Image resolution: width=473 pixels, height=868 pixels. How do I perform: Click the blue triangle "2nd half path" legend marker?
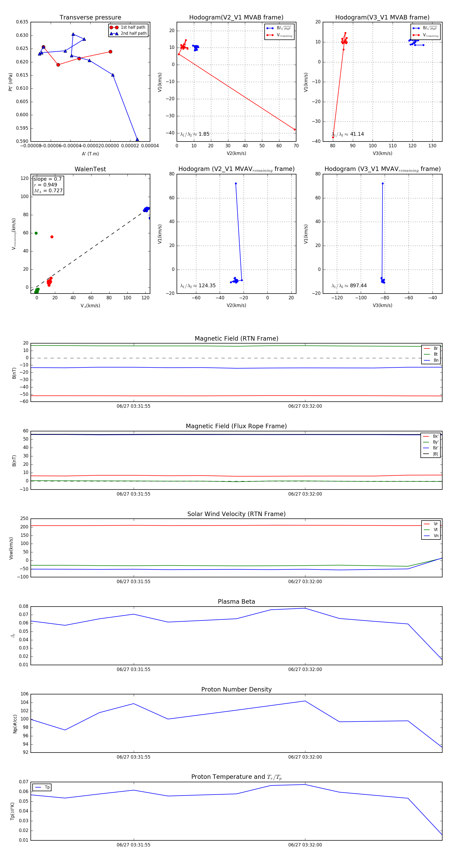click(114, 33)
